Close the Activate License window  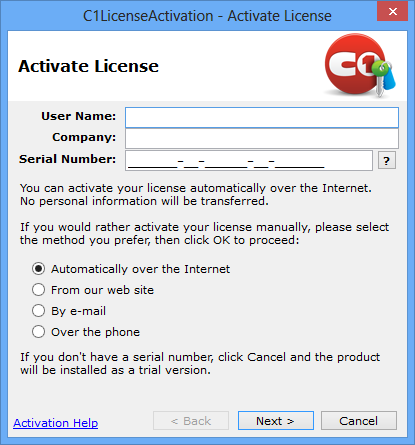[x=392, y=11]
